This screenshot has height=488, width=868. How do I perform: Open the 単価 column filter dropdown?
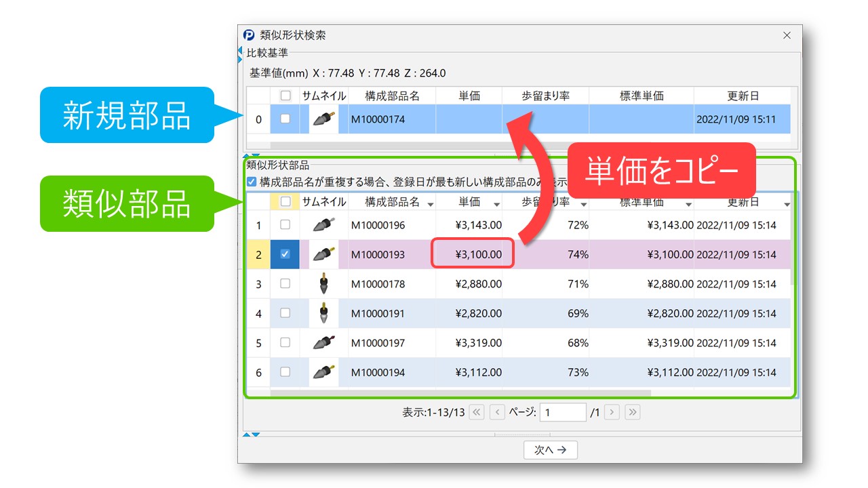click(x=496, y=205)
